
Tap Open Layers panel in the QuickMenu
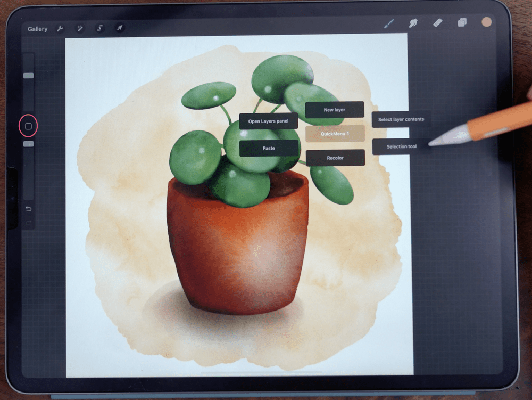(268, 121)
